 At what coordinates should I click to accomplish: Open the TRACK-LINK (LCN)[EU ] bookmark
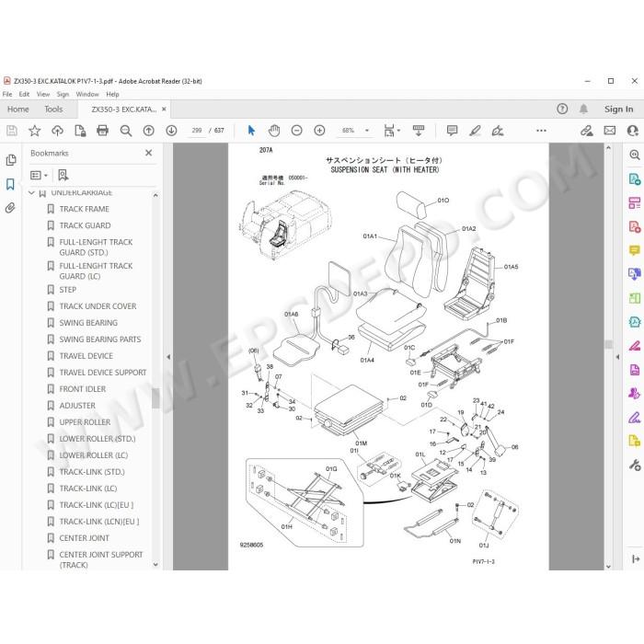tap(99, 522)
